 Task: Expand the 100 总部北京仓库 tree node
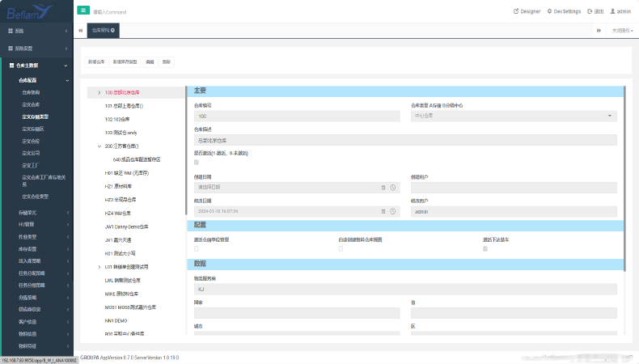click(x=99, y=93)
